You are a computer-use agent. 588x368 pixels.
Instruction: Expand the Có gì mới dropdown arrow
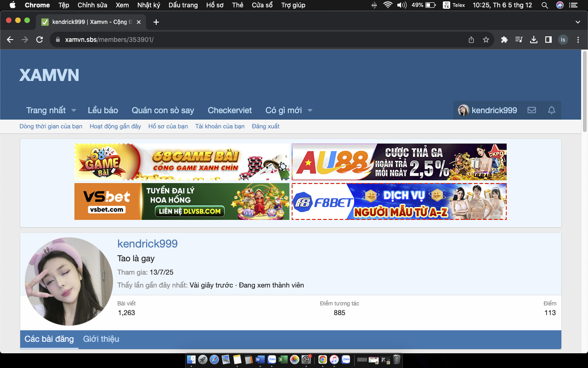click(310, 110)
